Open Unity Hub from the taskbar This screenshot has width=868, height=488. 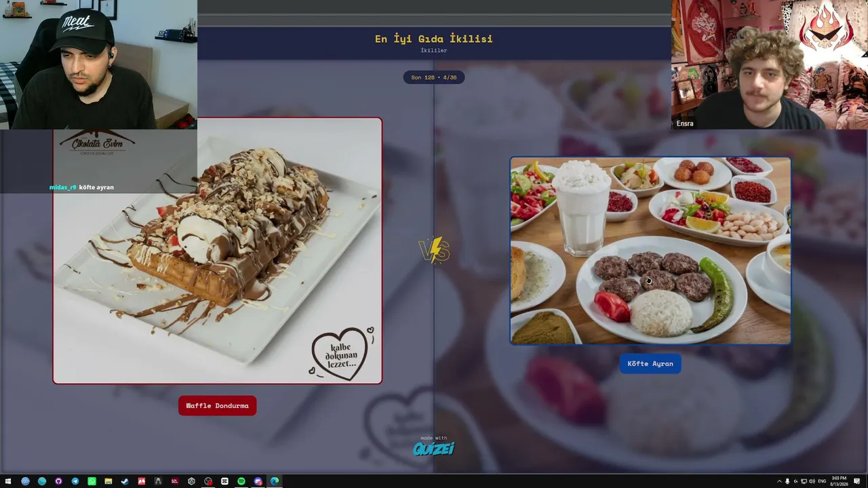[191, 481]
